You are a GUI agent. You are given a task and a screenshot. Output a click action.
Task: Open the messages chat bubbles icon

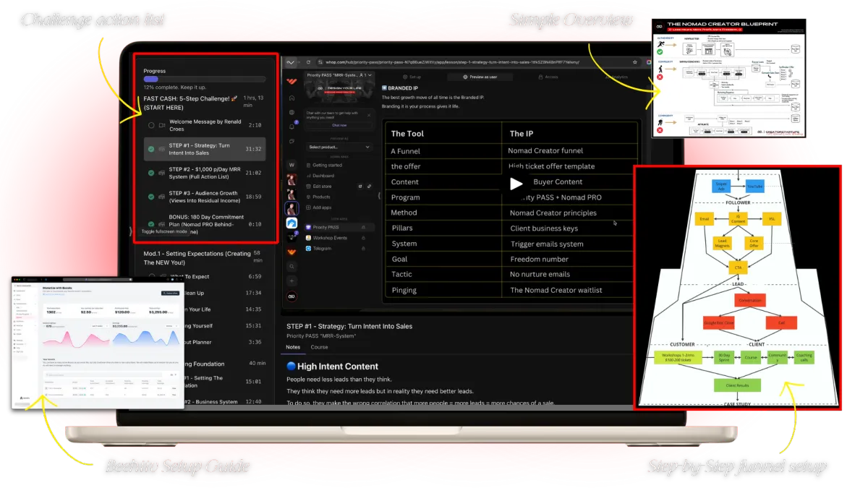click(292, 142)
